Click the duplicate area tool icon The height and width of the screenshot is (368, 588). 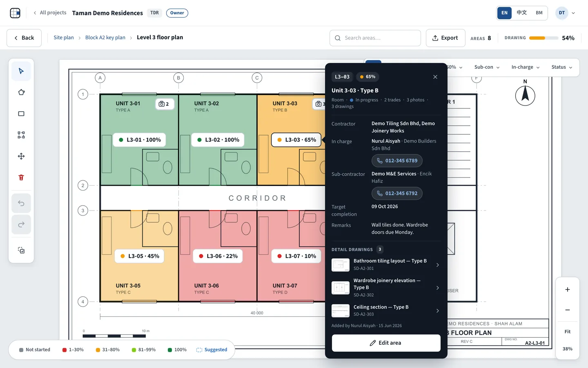click(21, 250)
